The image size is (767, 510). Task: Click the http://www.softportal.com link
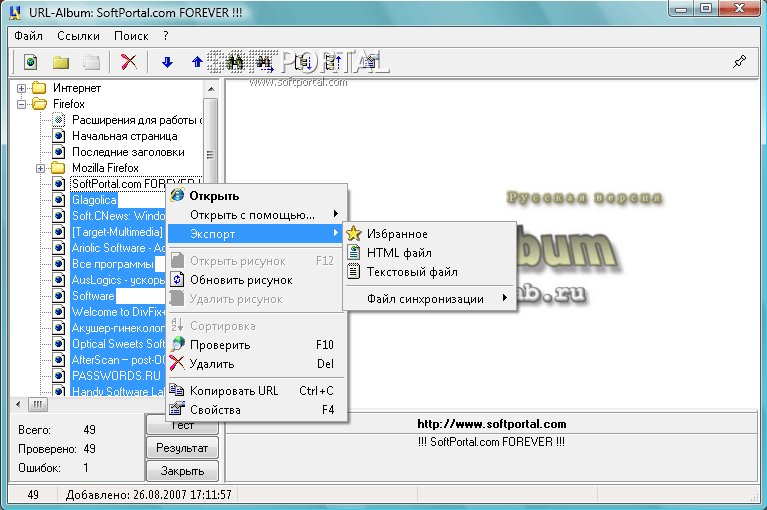(492, 424)
